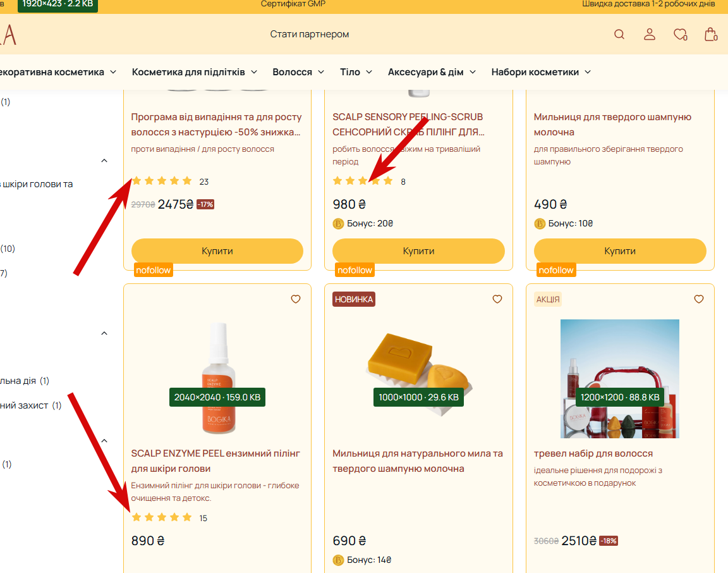Buy Програма від випадіння product
The image size is (728, 573).
217,251
